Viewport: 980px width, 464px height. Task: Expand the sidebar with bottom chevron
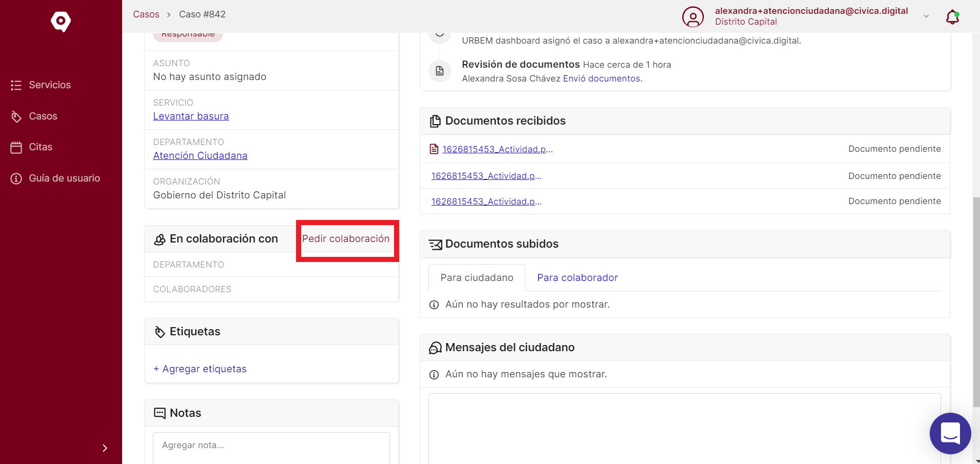(105, 448)
